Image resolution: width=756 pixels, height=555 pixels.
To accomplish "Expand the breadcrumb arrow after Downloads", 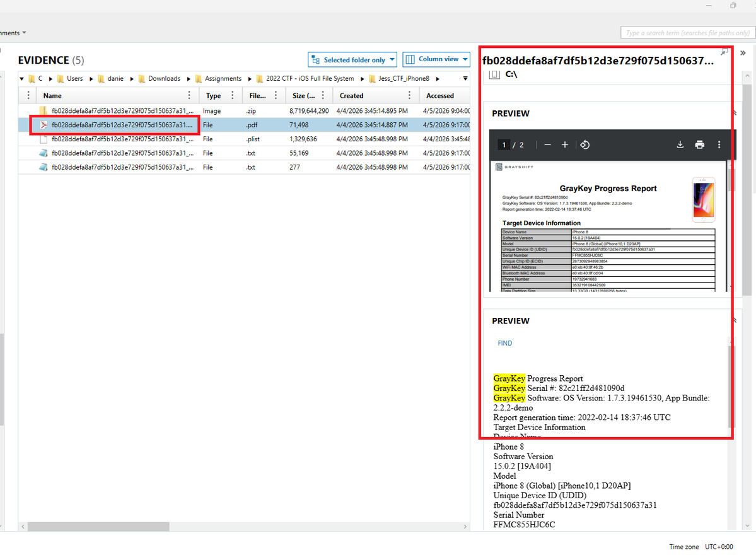I will click(189, 79).
